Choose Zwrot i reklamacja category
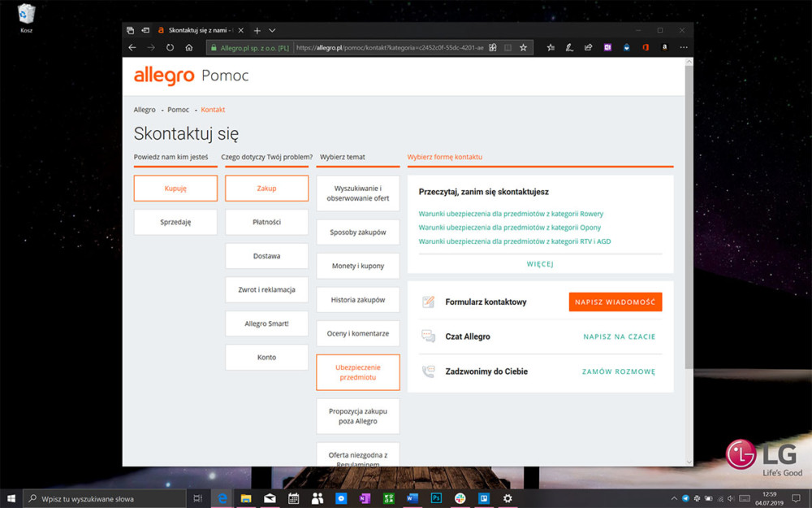 (266, 290)
